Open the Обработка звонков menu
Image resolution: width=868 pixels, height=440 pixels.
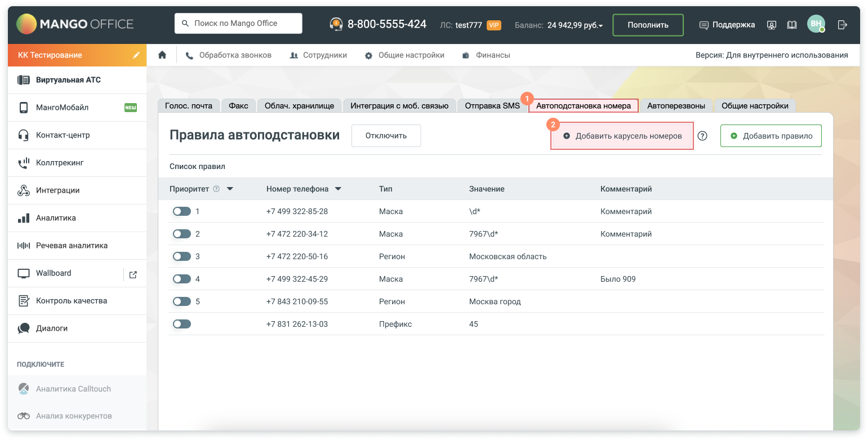pyautogui.click(x=229, y=55)
